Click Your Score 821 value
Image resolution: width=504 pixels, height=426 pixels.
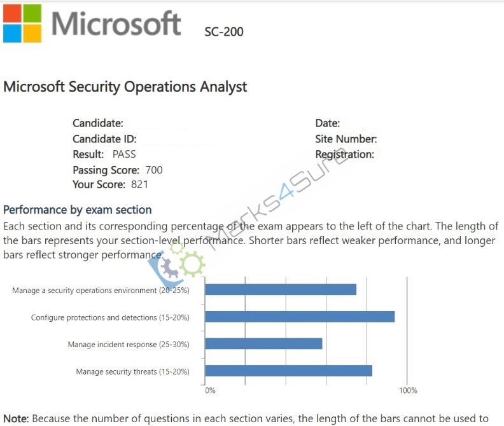pyautogui.click(x=139, y=184)
